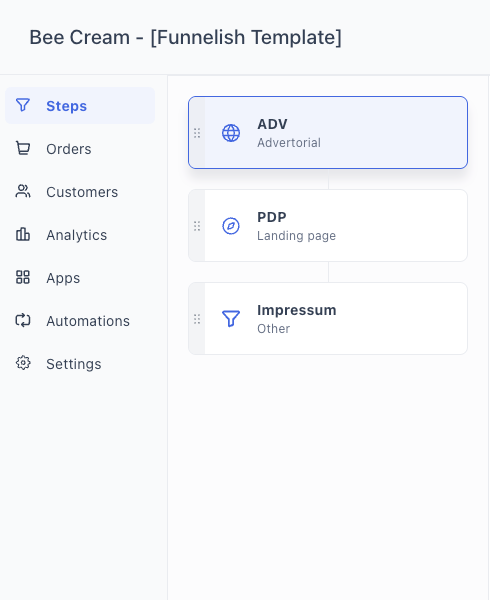Select the Impressum Other step card
This screenshot has height=600, width=490.
328,319
